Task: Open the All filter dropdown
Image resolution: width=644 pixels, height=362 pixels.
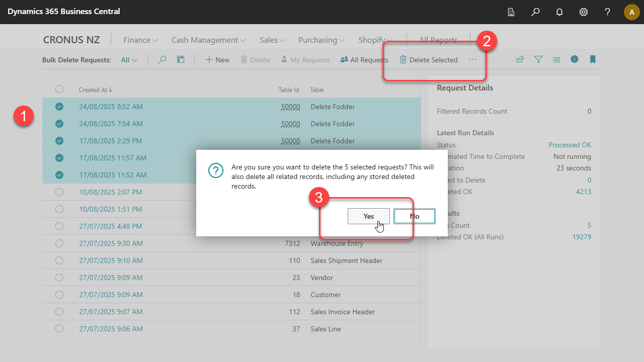Action: click(129, 59)
